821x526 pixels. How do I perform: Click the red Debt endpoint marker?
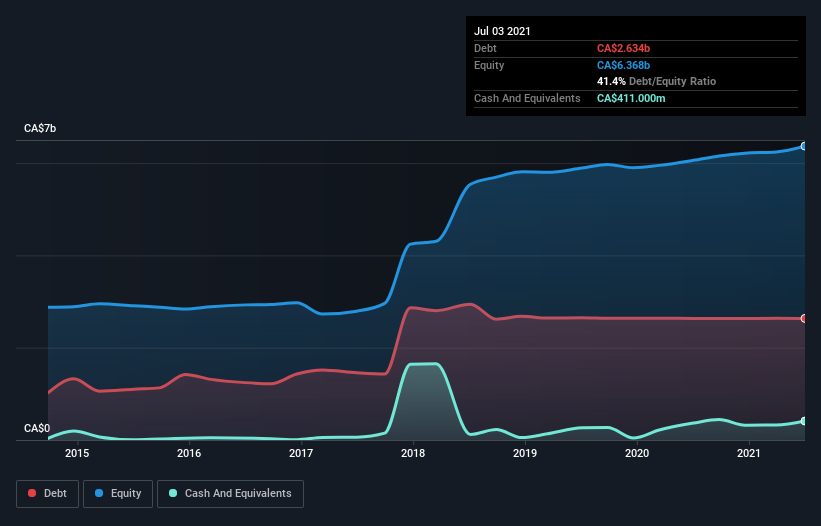point(804,318)
